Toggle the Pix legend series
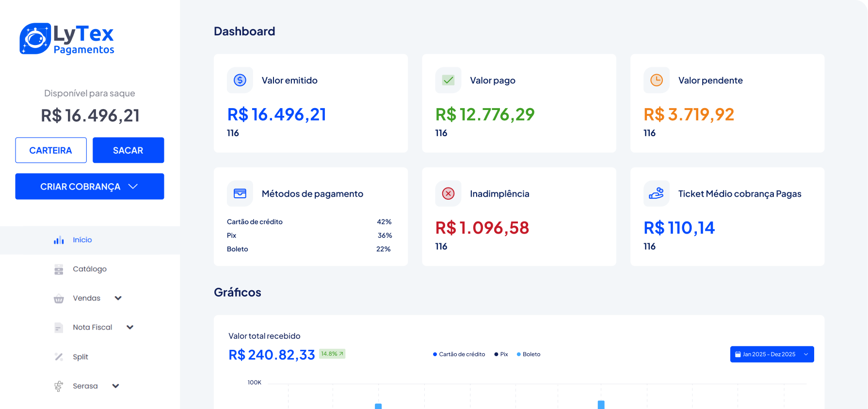 click(x=501, y=354)
